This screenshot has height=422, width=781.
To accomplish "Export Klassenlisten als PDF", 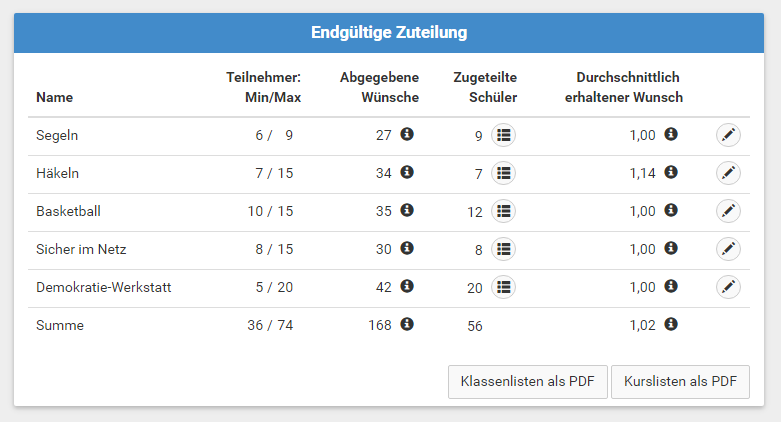I will tap(527, 382).
